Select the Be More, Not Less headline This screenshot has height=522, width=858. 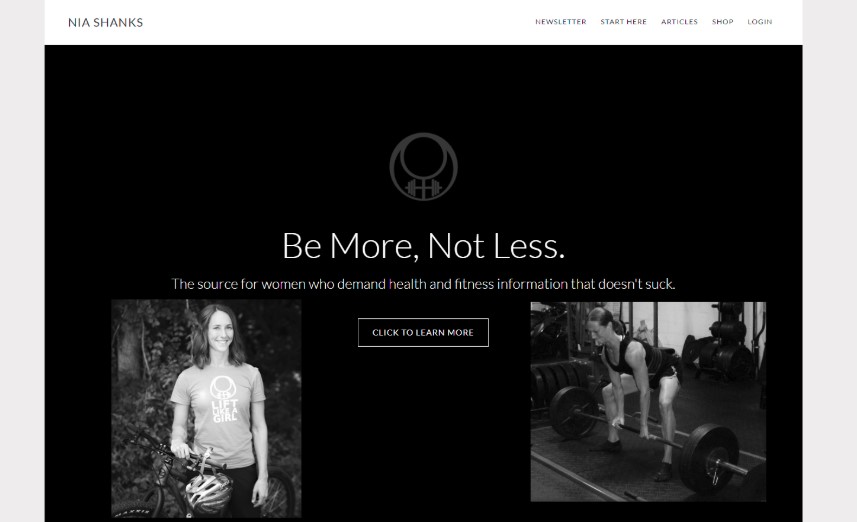424,246
